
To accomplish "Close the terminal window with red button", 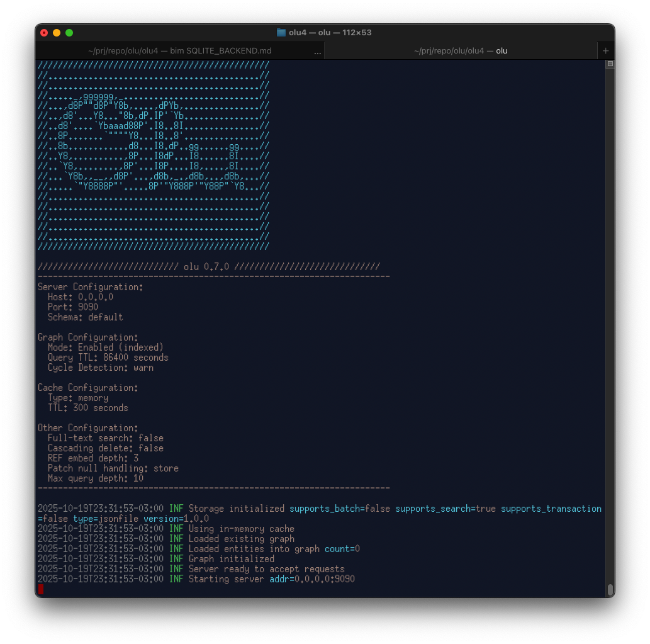I will pyautogui.click(x=44, y=33).
